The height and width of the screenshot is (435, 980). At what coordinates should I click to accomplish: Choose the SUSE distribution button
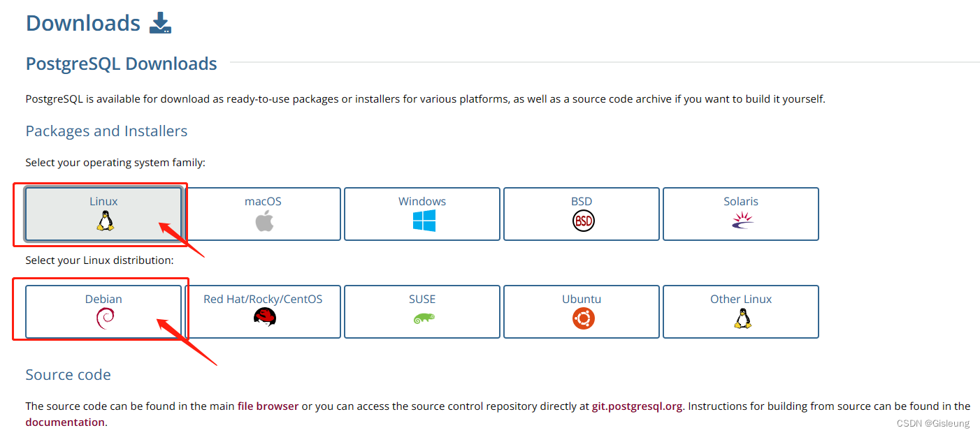tap(422, 311)
